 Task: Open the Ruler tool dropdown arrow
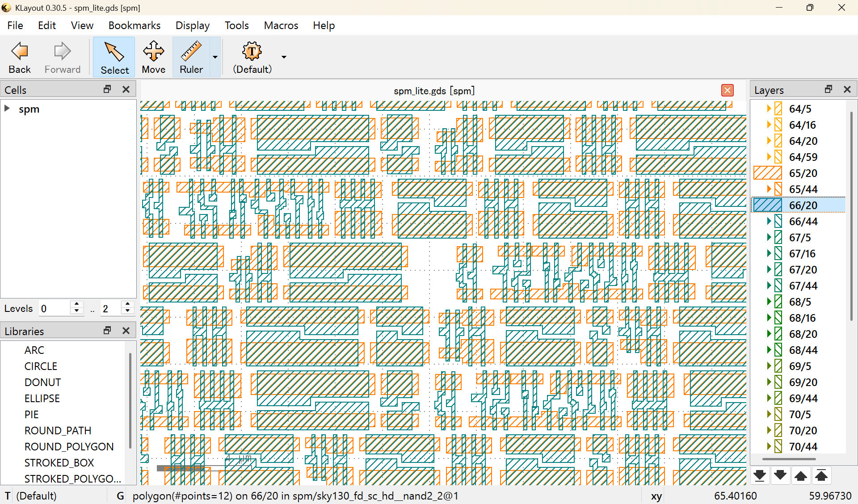(x=215, y=57)
